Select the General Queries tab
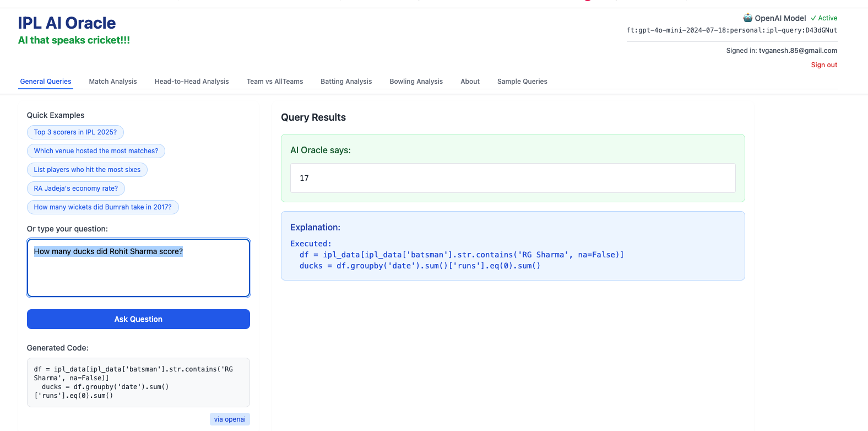 [46, 82]
